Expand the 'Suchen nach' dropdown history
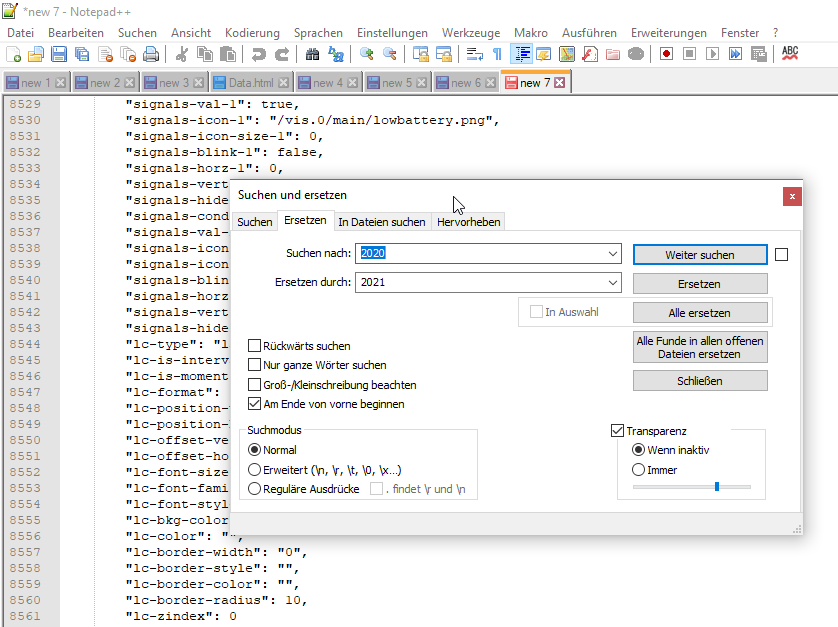Image resolution: width=838 pixels, height=627 pixels. tap(613, 254)
